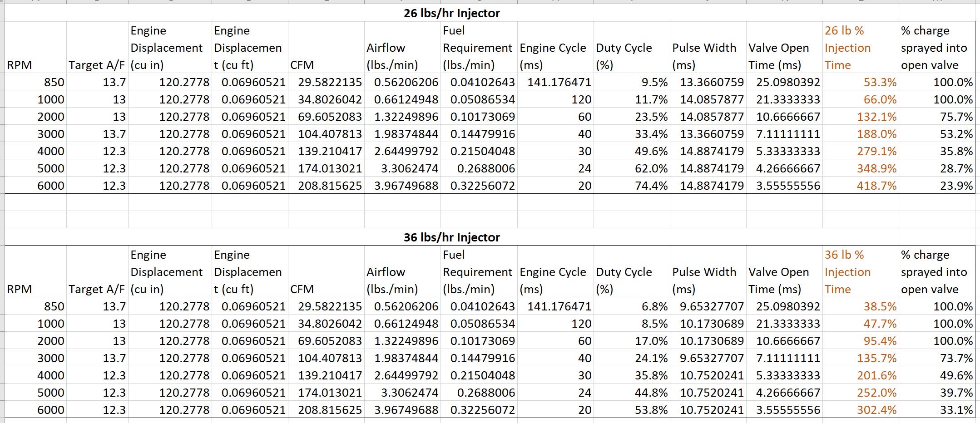Click the orange "36 lb % Injection Time" header
This screenshot has height=423, width=980.
coord(847,272)
